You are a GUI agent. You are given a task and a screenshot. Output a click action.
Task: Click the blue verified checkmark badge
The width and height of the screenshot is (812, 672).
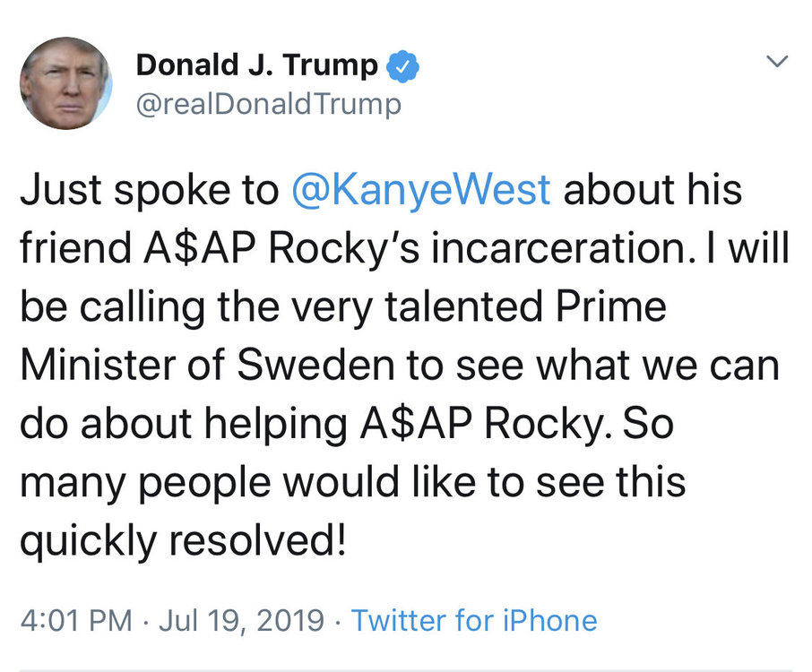pos(403,66)
